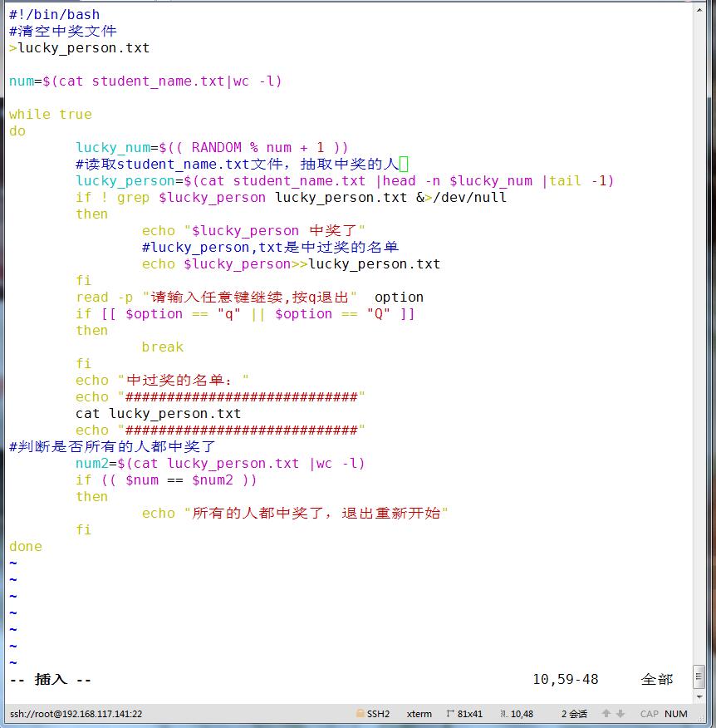Click the scrollbar up arrow button
Viewport: 716px width, 728px height.
coord(699,9)
